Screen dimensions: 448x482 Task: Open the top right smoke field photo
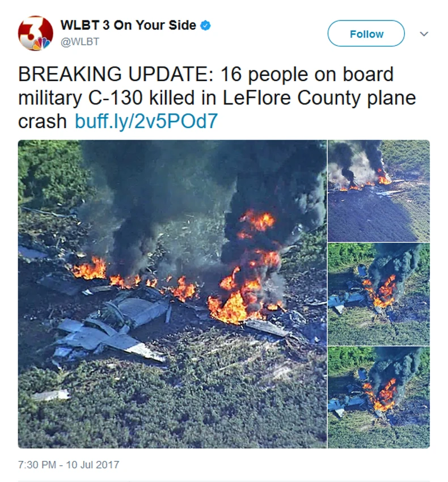(379, 191)
